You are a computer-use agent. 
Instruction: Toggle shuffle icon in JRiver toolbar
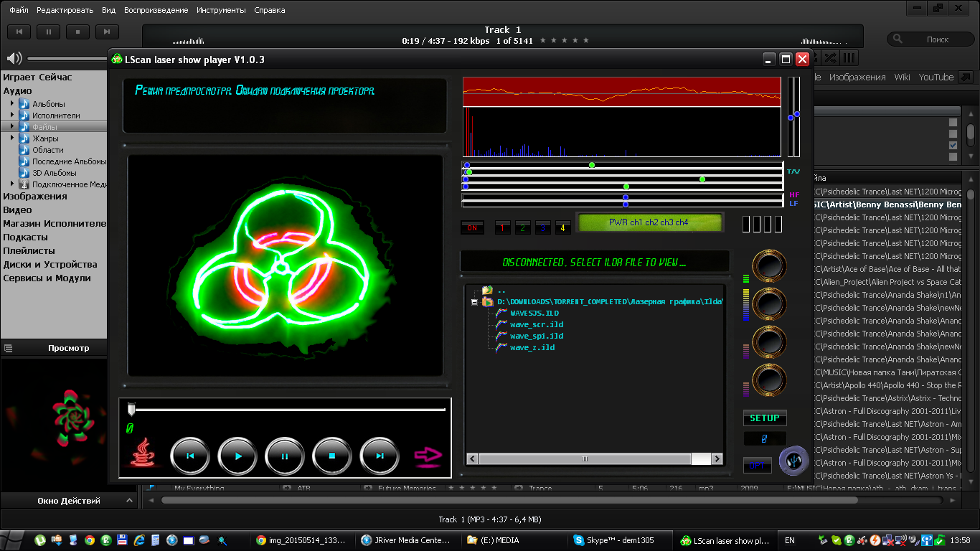(831, 58)
